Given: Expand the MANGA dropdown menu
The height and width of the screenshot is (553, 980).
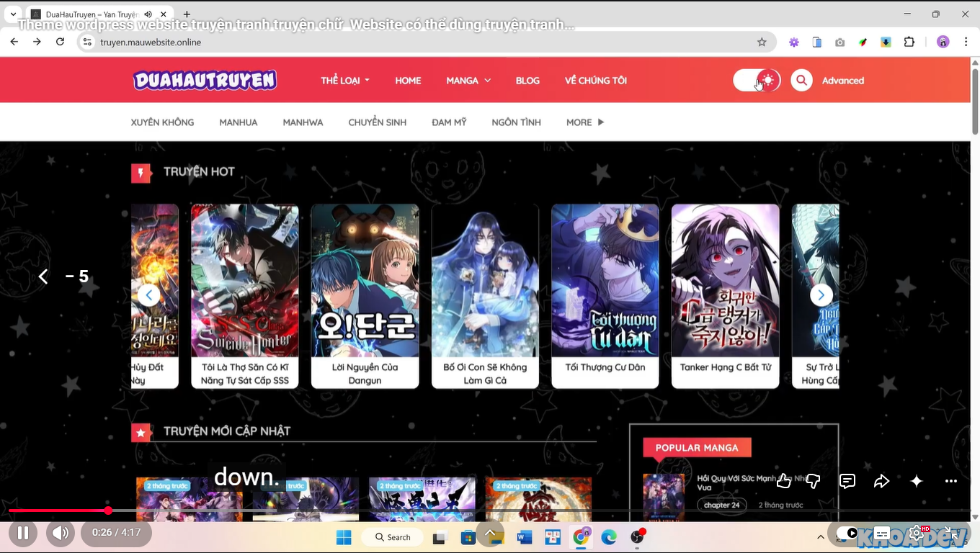Looking at the screenshot, I should (x=468, y=81).
